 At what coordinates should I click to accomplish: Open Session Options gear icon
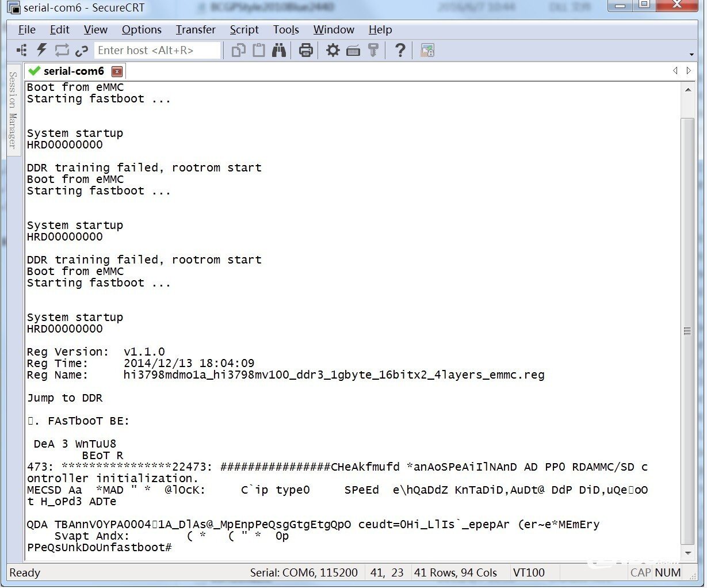333,51
